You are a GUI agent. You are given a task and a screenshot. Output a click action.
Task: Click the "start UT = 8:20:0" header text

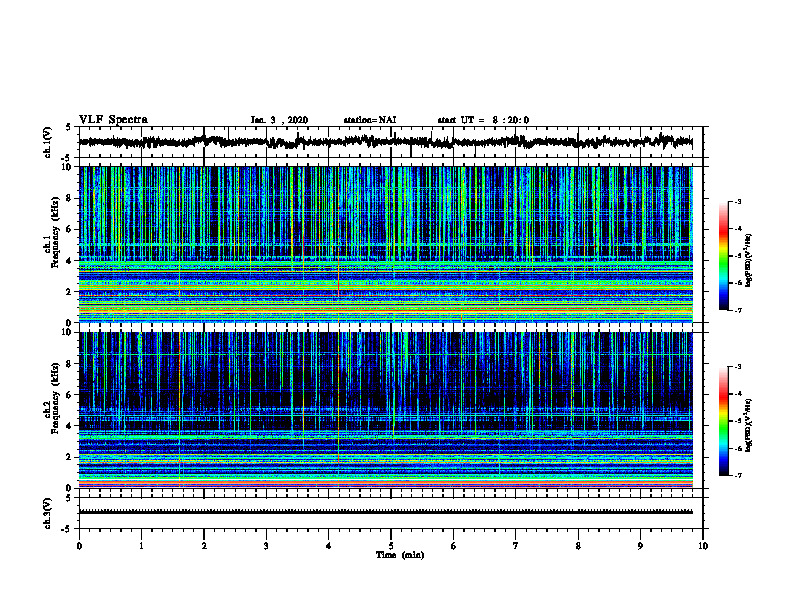(x=483, y=120)
